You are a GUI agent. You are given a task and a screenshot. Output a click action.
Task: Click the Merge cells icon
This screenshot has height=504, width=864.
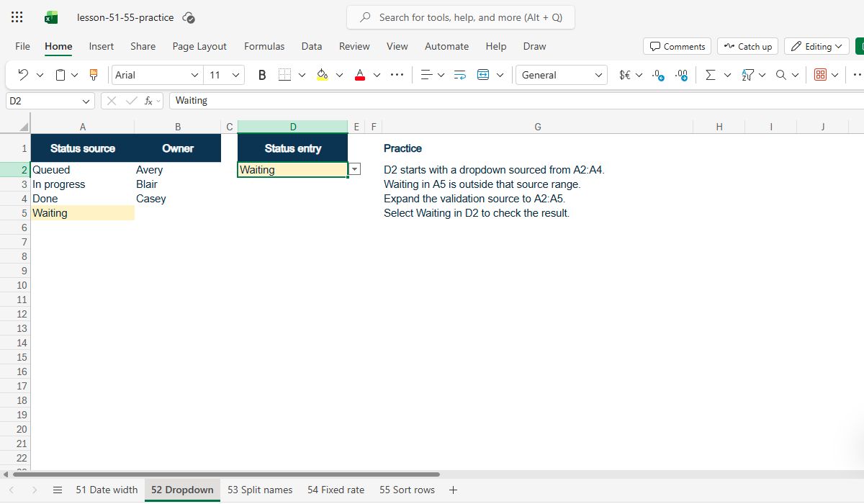483,75
